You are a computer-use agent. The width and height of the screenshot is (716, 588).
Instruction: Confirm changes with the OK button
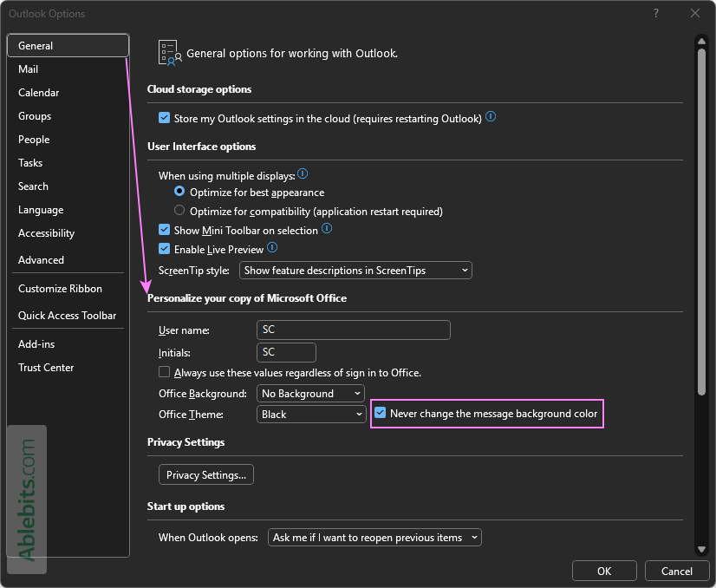pos(604,572)
